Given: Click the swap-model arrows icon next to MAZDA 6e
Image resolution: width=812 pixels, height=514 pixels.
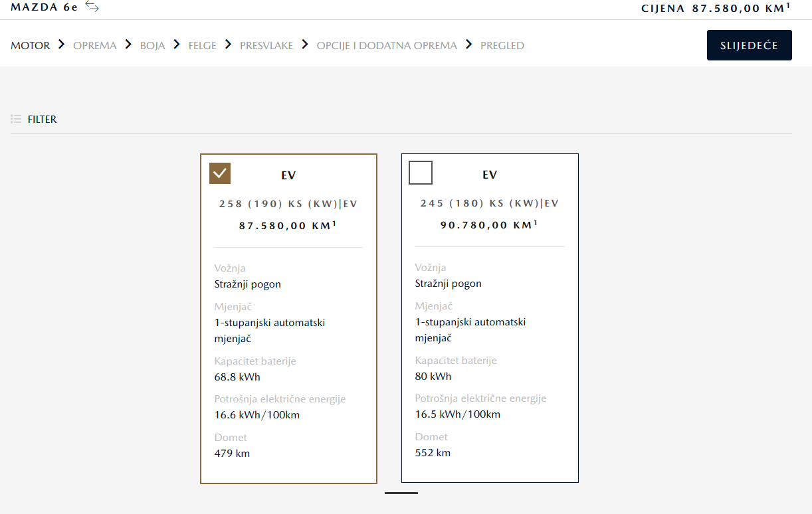Looking at the screenshot, I should coord(92,7).
